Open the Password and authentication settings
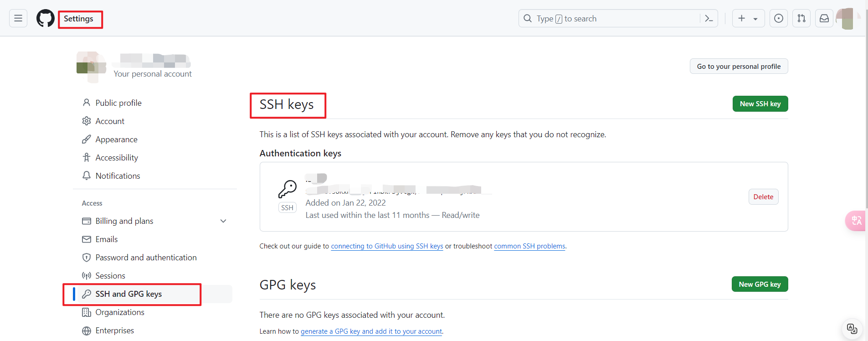The height and width of the screenshot is (341, 868). pos(146,257)
